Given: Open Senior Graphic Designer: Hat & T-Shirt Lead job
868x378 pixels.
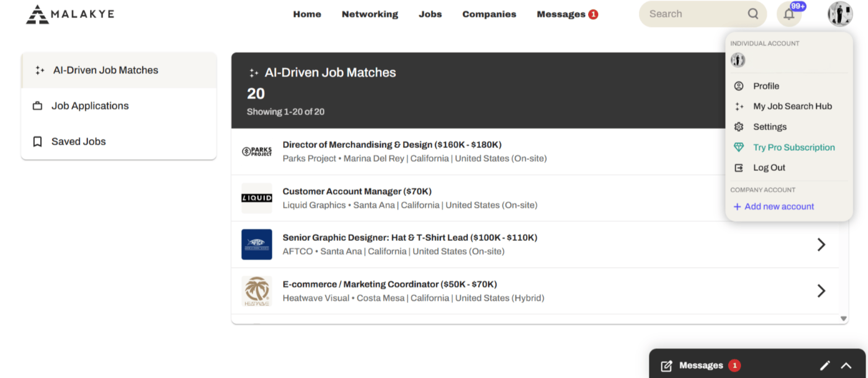Looking at the screenshot, I should [410, 238].
